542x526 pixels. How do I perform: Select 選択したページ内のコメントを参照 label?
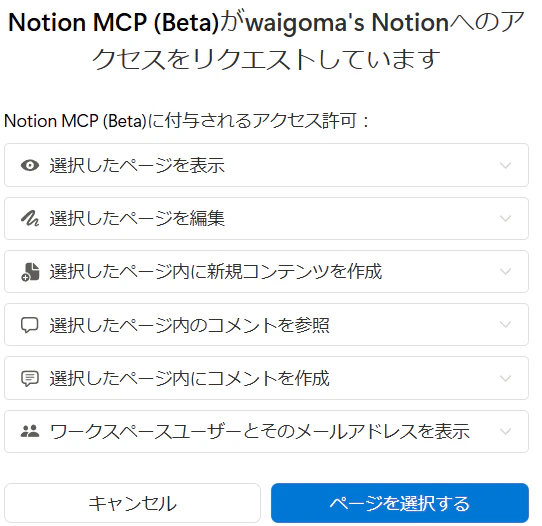(189, 325)
